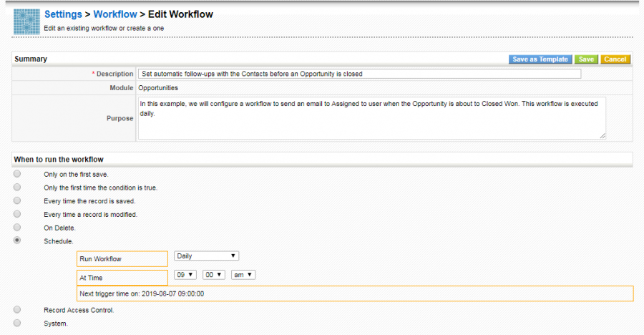Select the System radio option

click(x=17, y=324)
